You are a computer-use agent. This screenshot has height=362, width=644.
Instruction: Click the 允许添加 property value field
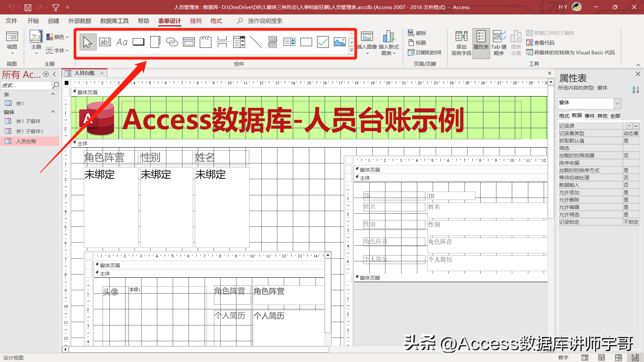pos(631,192)
